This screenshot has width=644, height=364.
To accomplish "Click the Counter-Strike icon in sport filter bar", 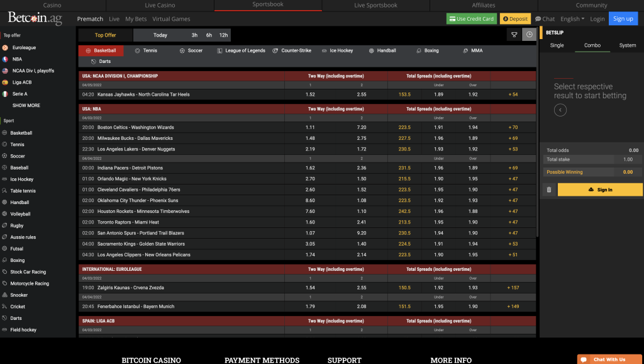I will [x=275, y=50].
